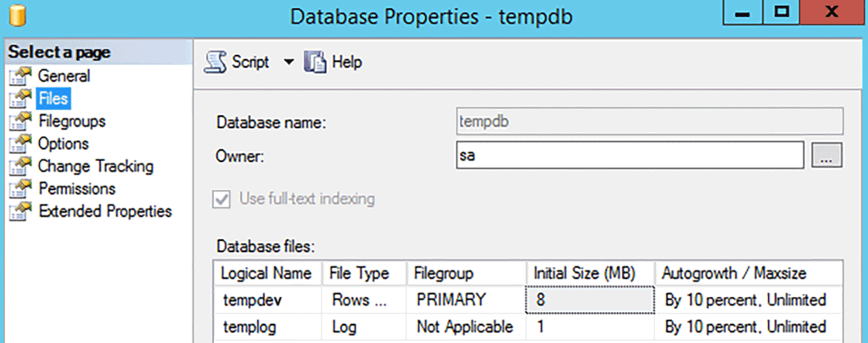Click the Autogrowth / Maxsize column header

(x=748, y=273)
